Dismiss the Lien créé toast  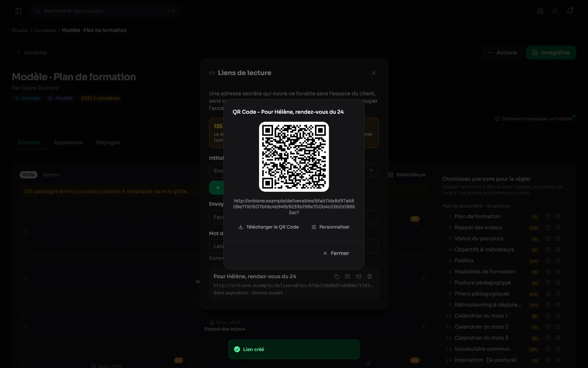pos(294,349)
